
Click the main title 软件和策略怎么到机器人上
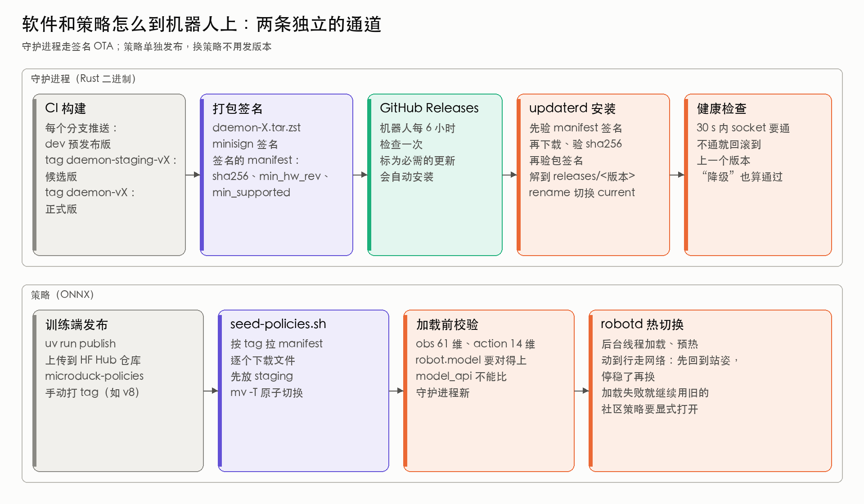(x=130, y=24)
